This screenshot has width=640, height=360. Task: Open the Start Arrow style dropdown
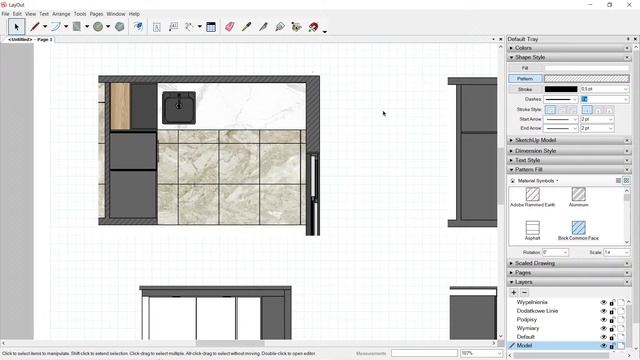click(575, 119)
